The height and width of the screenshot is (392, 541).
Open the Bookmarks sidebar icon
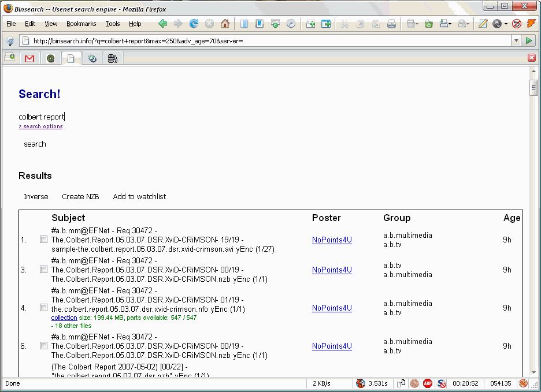(260, 24)
